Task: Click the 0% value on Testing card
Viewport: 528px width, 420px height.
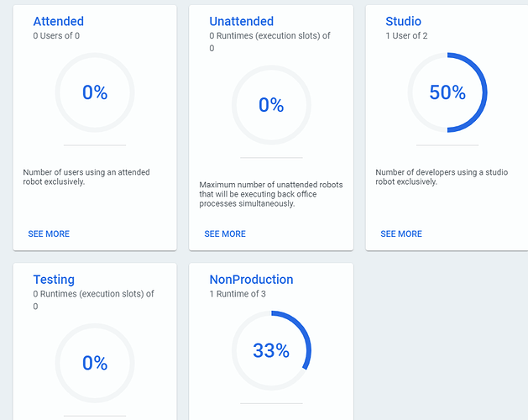Action: [x=95, y=363]
